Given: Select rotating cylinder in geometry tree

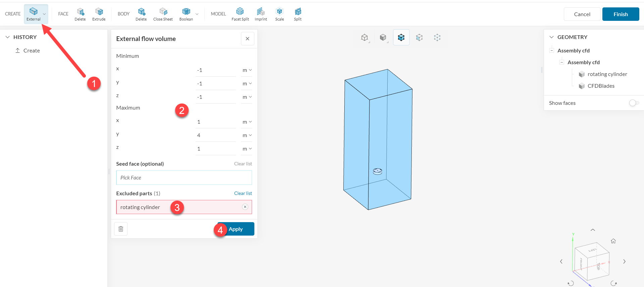Looking at the screenshot, I should [x=607, y=74].
